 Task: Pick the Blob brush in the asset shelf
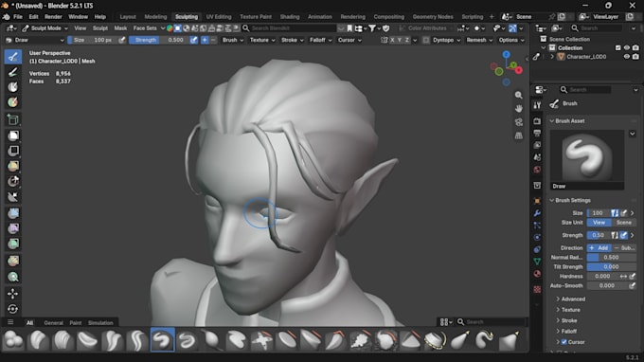[x=13, y=340]
